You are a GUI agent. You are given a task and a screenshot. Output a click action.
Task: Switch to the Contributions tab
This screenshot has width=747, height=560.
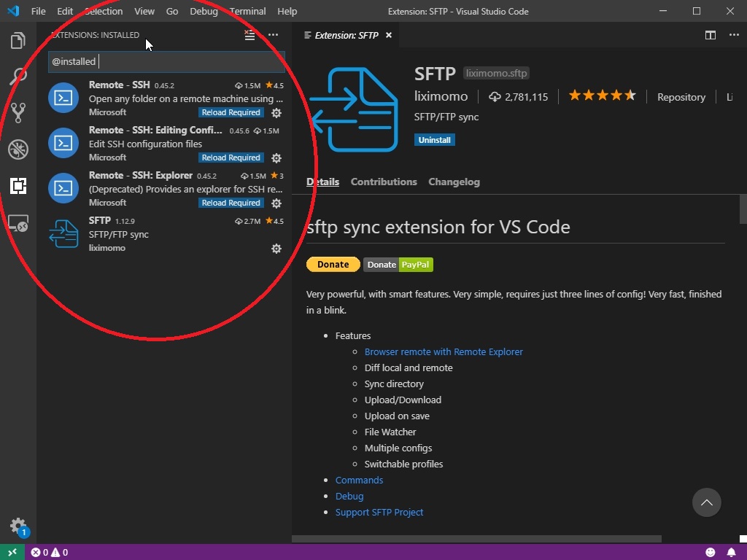[x=384, y=182]
